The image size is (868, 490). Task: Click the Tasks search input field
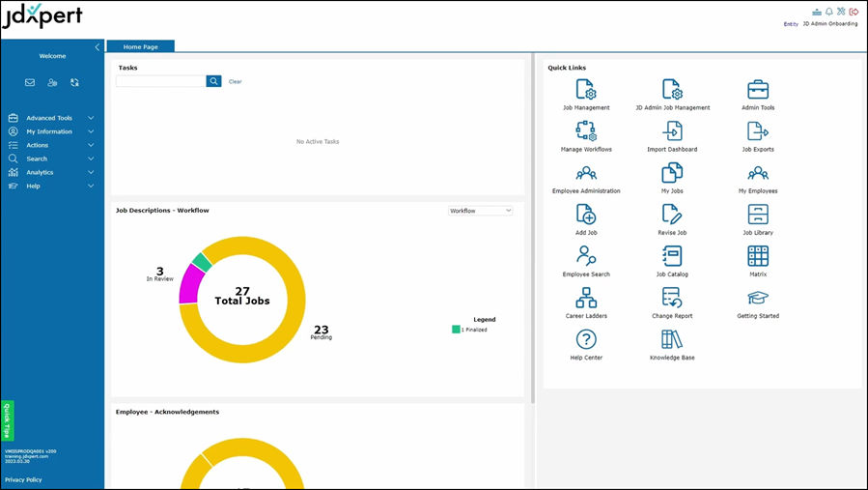point(160,81)
